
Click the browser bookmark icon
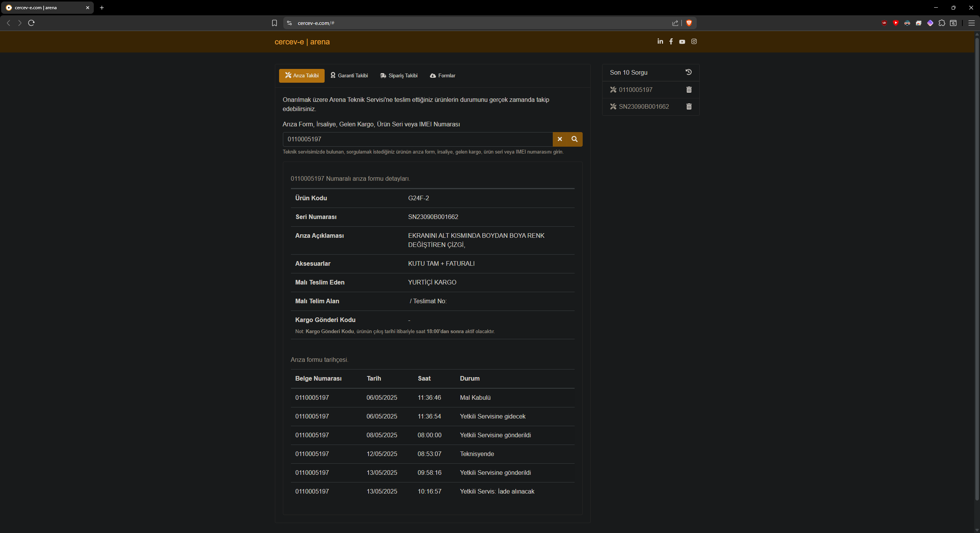click(x=274, y=23)
